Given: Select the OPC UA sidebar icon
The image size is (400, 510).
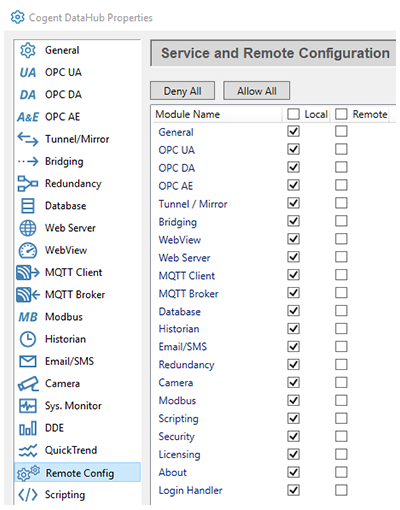Looking at the screenshot, I should 28,72.
